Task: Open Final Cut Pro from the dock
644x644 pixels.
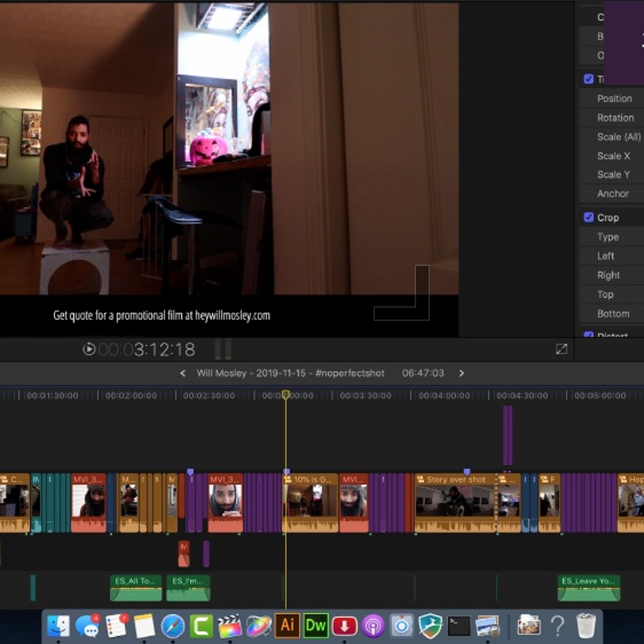Action: click(x=229, y=626)
